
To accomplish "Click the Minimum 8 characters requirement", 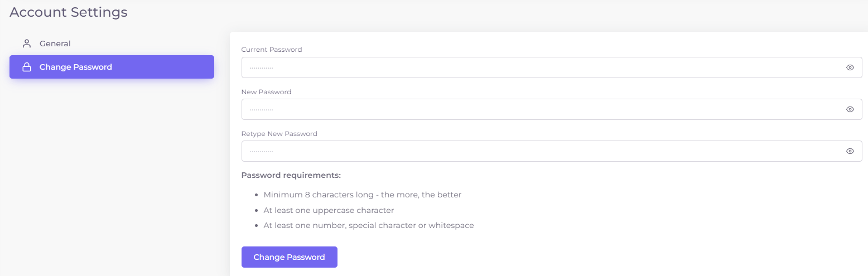I will point(363,195).
